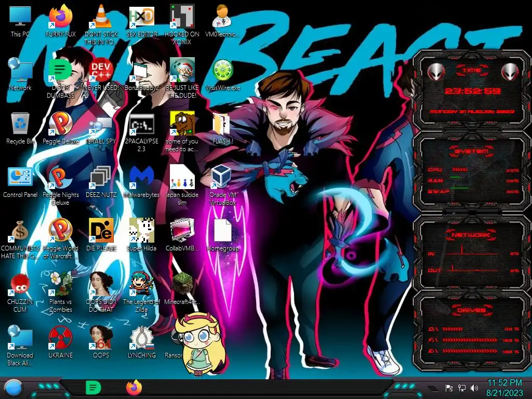Click the C:\ drive usage bar
Image resolution: width=532 pixels, height=399 pixels.
453,329
